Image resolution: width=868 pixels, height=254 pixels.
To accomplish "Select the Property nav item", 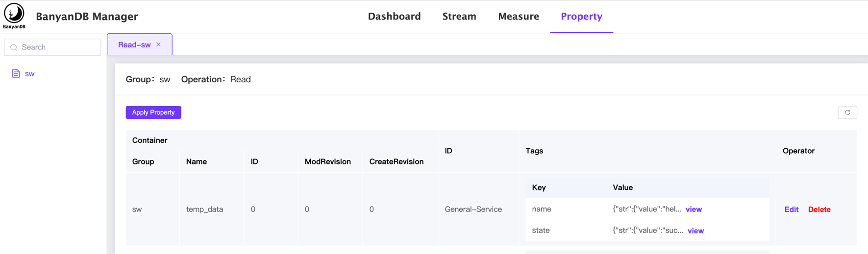I will coord(581,16).
